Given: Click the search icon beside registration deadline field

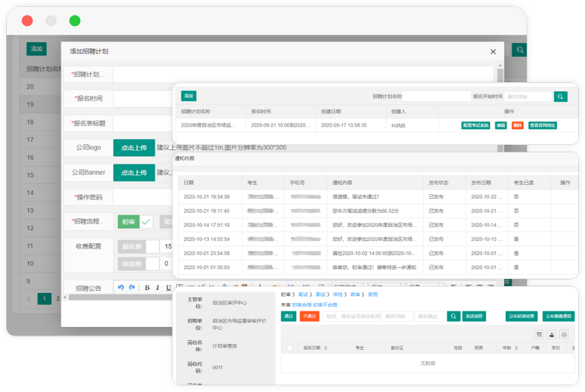Looking at the screenshot, I should click(453, 316).
